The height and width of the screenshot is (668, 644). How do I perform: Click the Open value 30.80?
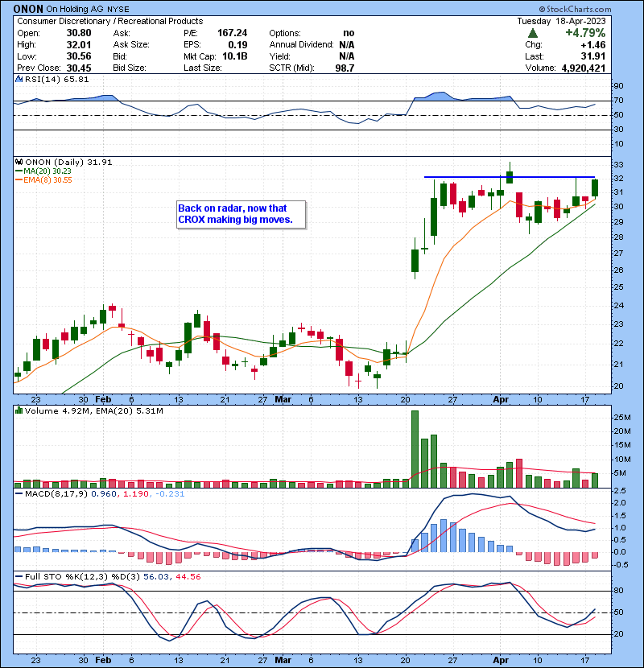(79, 33)
